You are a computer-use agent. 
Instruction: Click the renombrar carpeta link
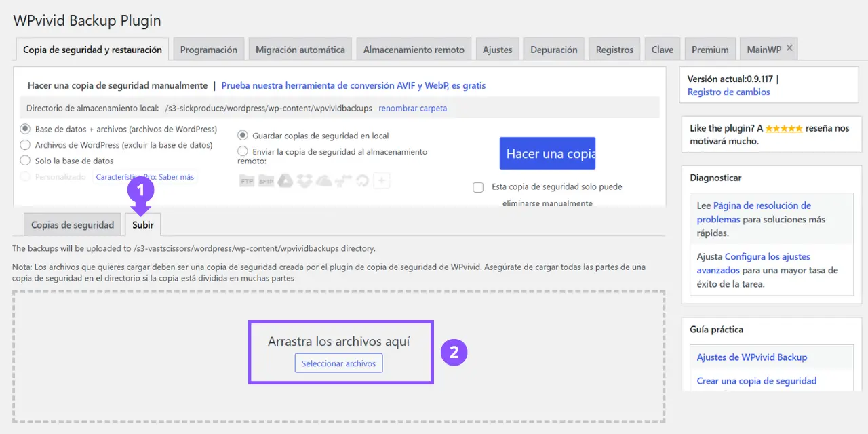(x=412, y=108)
